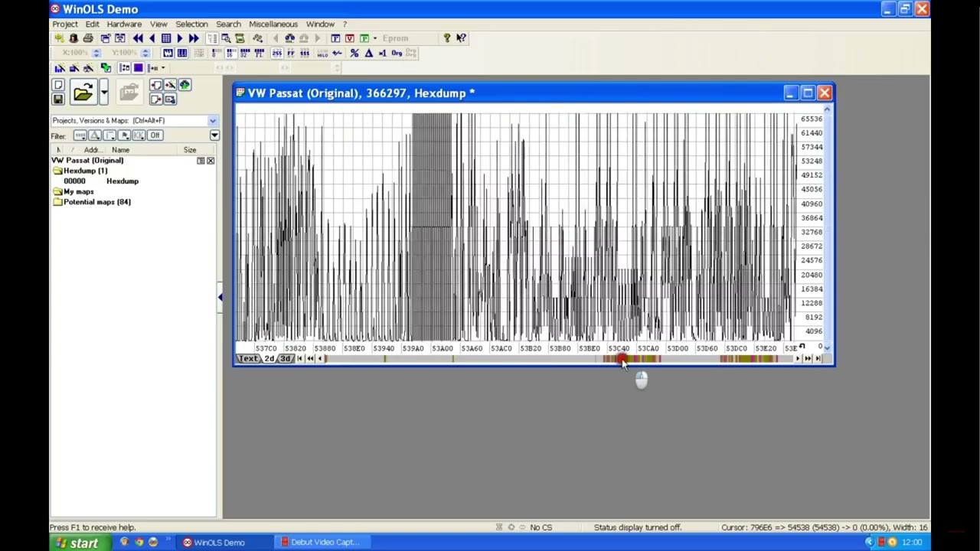Open the Miscellaneous menu
Image resolution: width=980 pixels, height=551 pixels.
click(273, 24)
